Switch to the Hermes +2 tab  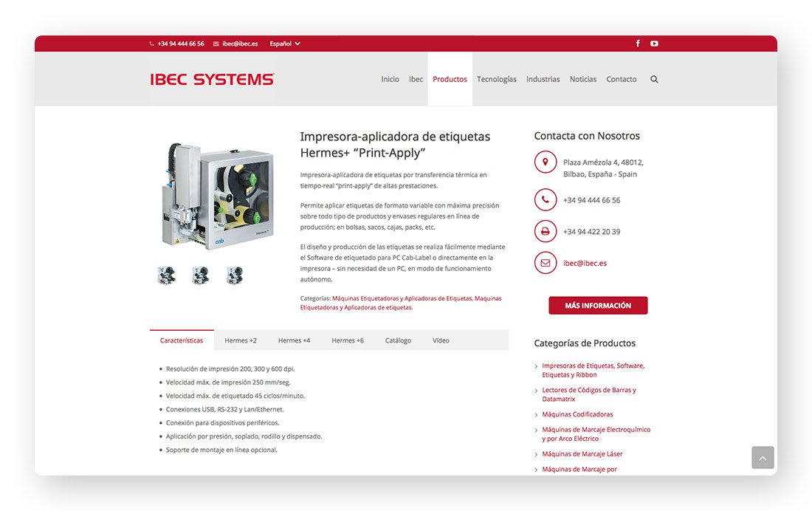click(x=241, y=340)
